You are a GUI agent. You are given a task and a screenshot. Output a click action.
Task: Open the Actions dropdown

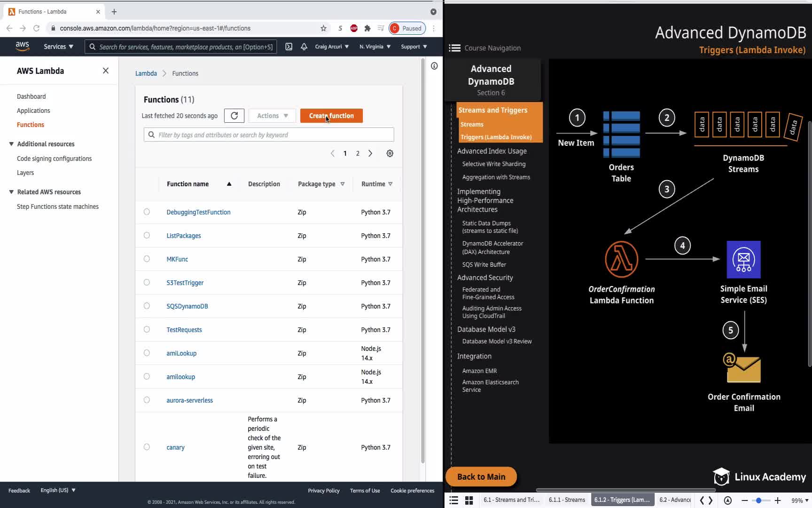pos(272,116)
